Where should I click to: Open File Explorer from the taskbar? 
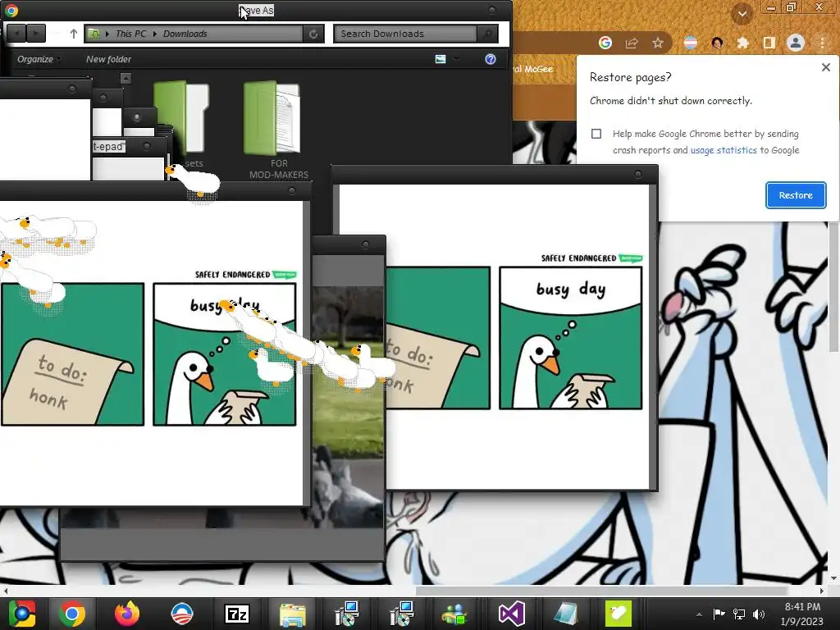click(x=292, y=614)
